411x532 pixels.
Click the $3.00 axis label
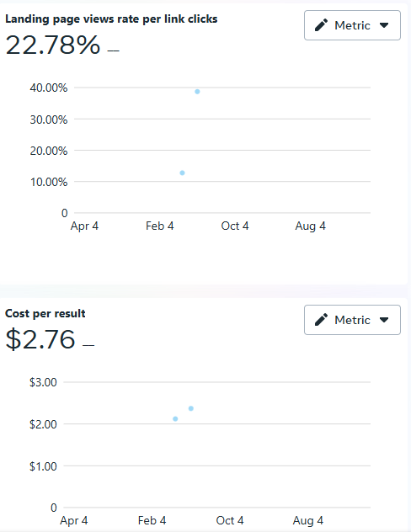[43, 382]
